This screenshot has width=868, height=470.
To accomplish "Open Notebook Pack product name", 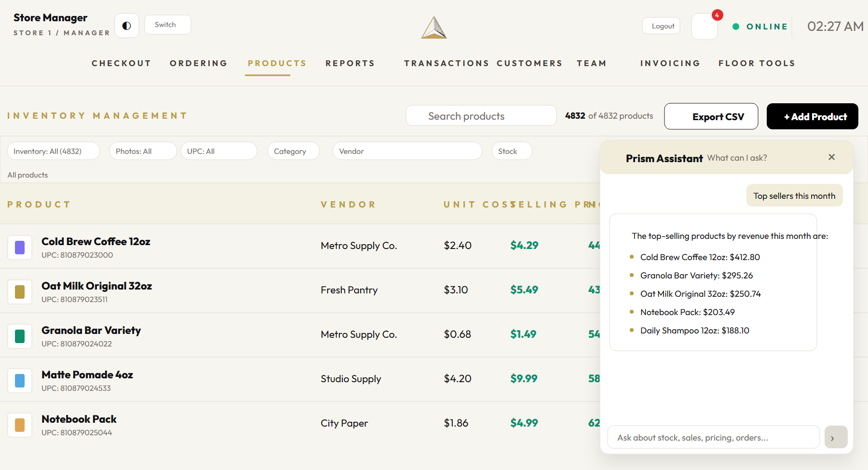I will (79, 419).
